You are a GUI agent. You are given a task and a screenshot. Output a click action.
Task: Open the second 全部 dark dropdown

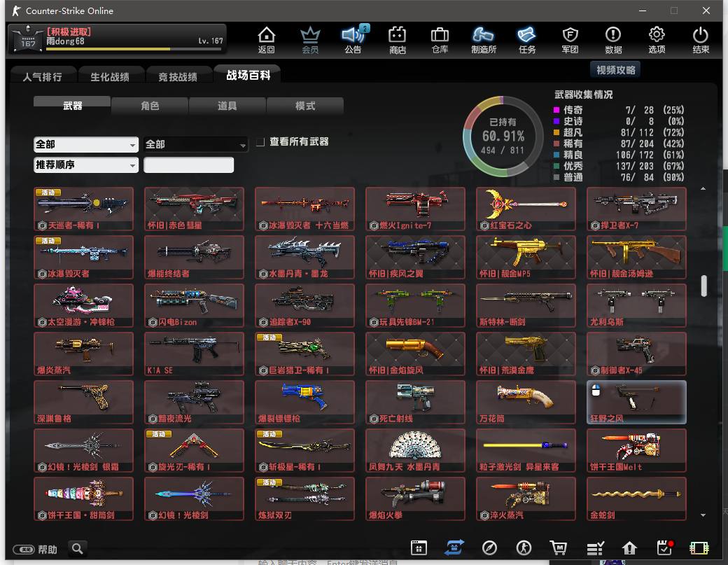[x=195, y=144]
